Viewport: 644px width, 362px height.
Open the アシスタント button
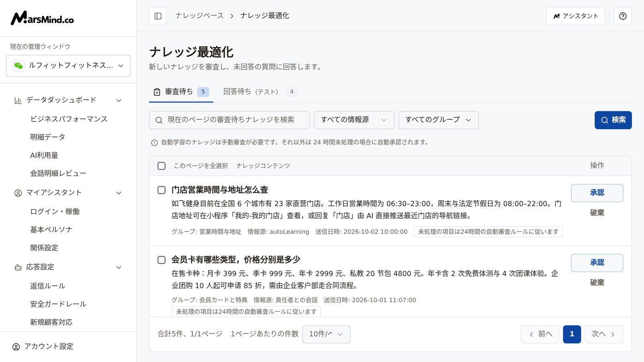click(x=576, y=16)
